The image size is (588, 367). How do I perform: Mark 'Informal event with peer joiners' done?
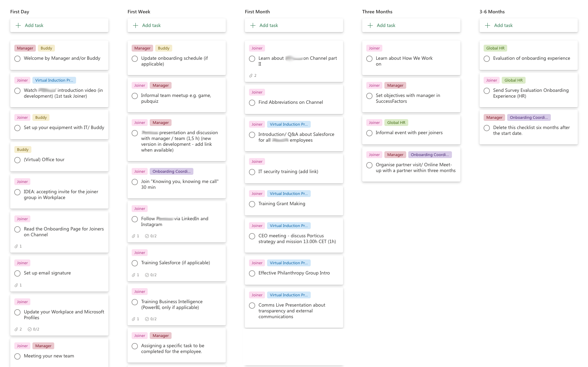click(369, 133)
